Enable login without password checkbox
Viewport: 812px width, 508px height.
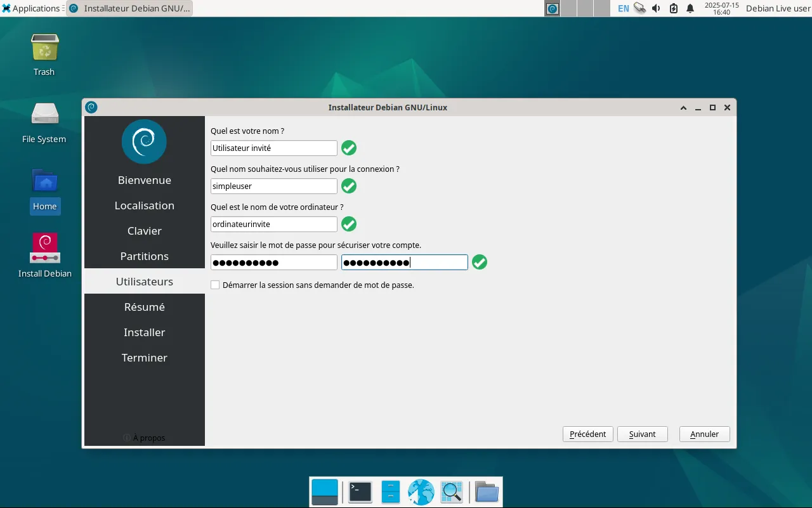(x=215, y=285)
